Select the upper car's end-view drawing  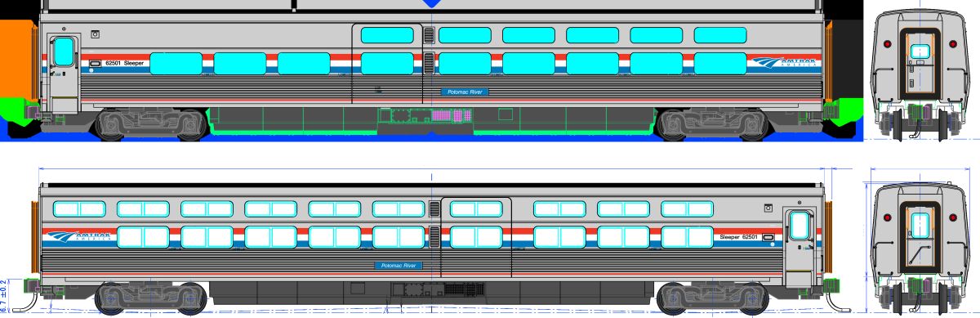click(x=920, y=76)
